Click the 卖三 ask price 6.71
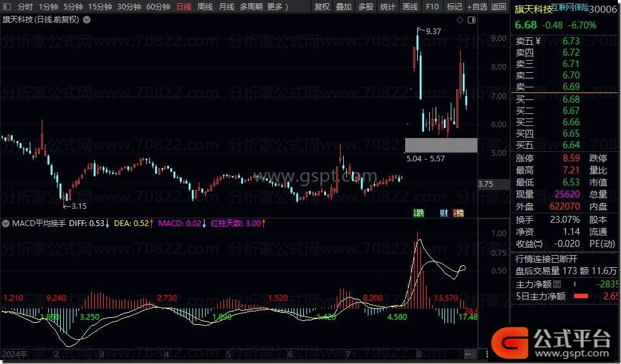This screenshot has height=364, width=621. point(571,64)
